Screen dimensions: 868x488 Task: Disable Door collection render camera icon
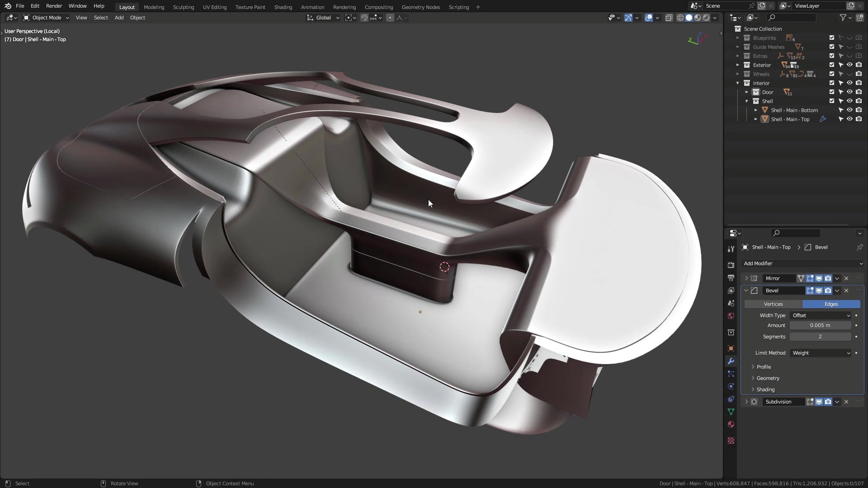point(859,92)
